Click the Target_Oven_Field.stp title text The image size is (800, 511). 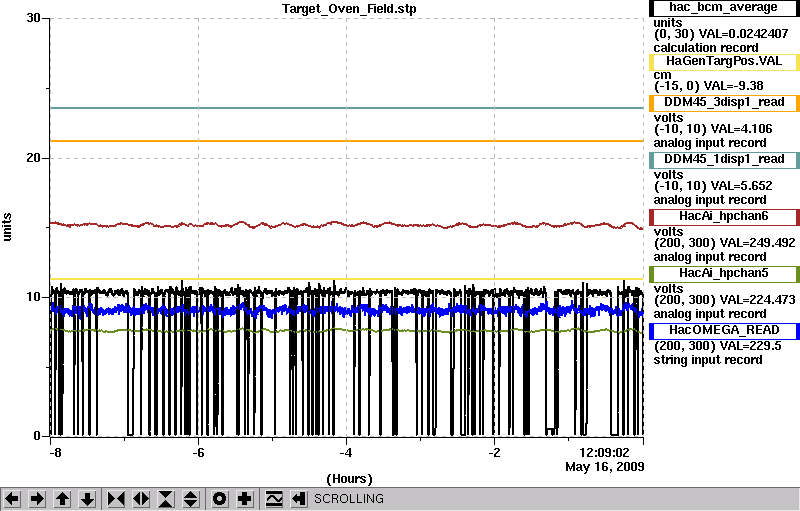click(x=349, y=9)
